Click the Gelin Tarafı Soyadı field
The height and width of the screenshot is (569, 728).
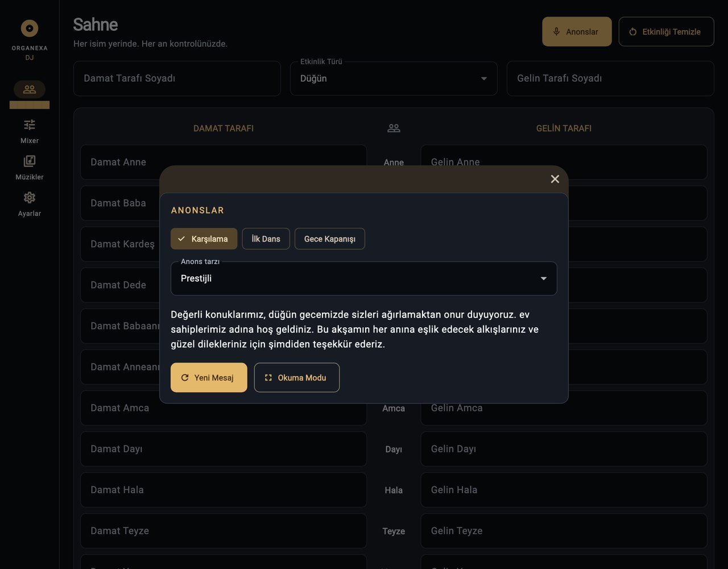[610, 79]
